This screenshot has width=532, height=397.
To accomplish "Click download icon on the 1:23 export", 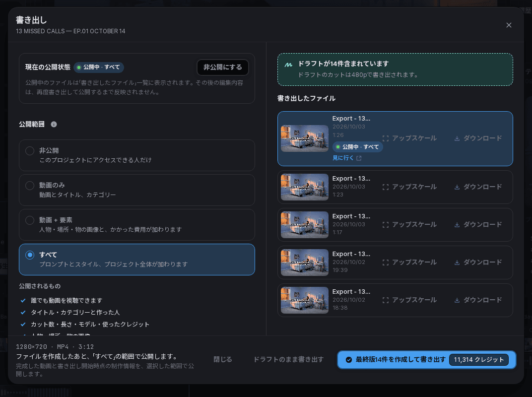I will 457,187.
